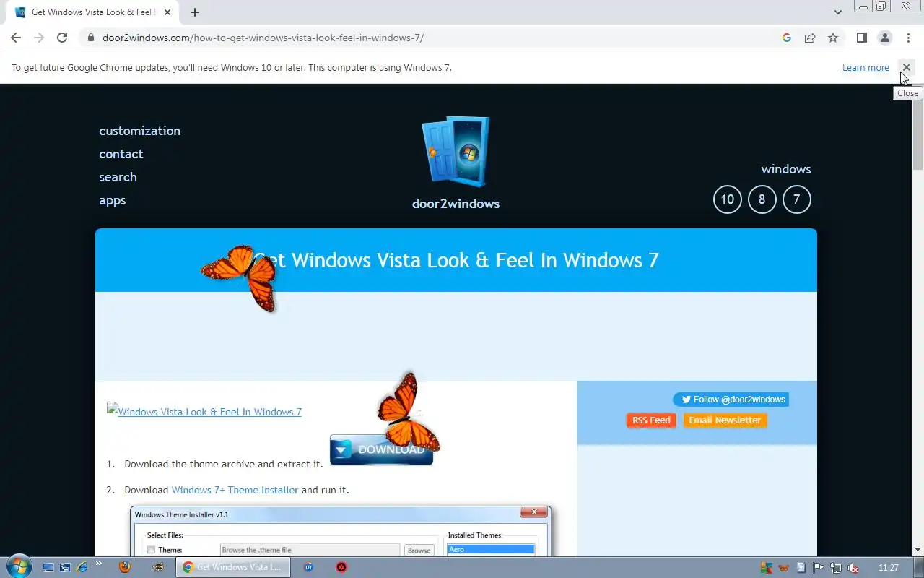Screen dimensions: 924x578
Task: Open the network tray icon
Action: [836, 568]
